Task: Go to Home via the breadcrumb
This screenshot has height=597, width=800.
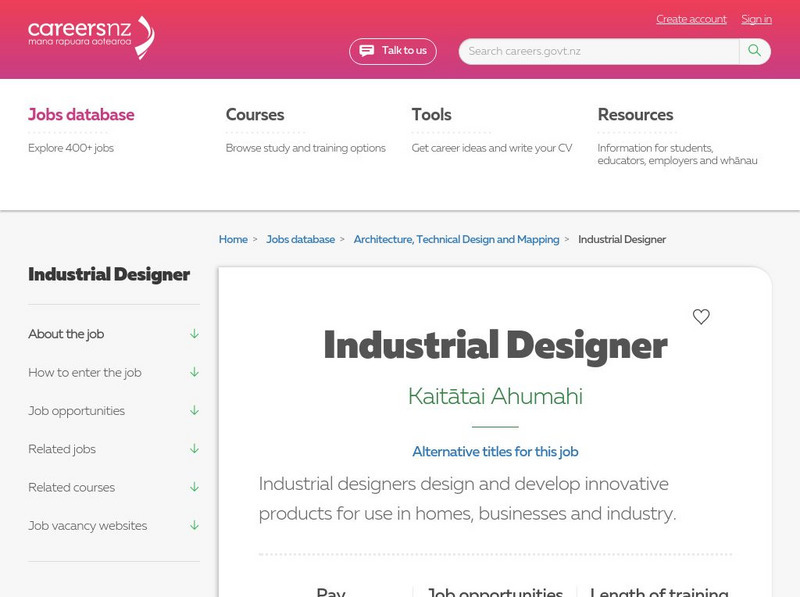Action: point(232,239)
